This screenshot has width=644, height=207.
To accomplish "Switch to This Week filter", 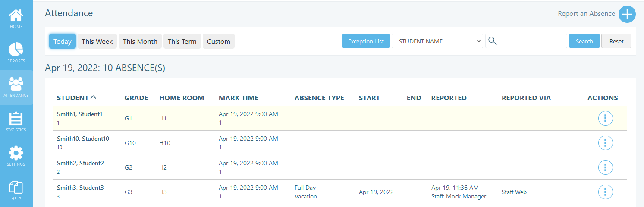I will tap(97, 41).
